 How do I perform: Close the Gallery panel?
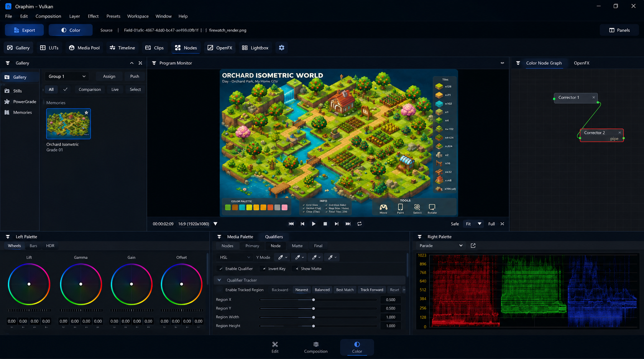pos(140,63)
